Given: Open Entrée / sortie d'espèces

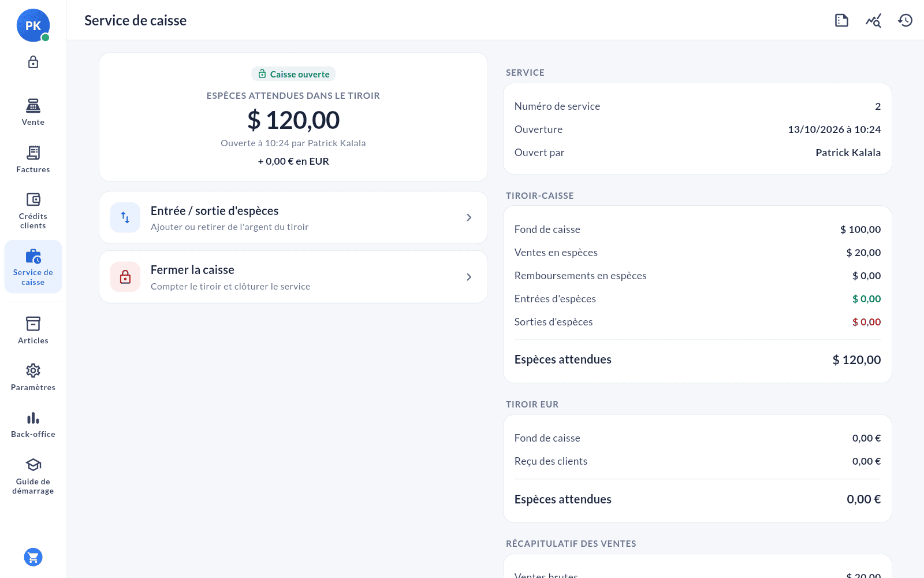Looking at the screenshot, I should (293, 217).
